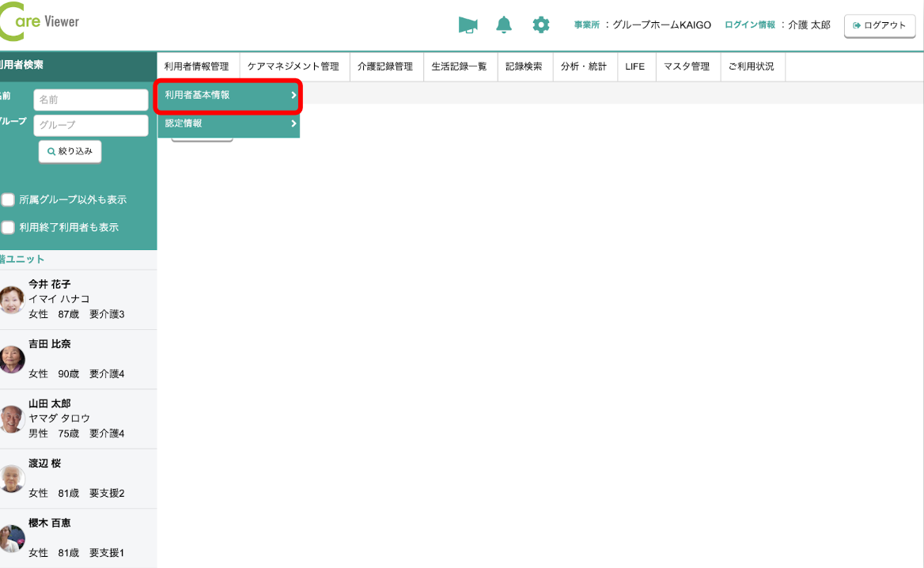Toggle 利用終了利用者も表示 checkbox
This screenshot has height=568, width=924.
[8, 227]
